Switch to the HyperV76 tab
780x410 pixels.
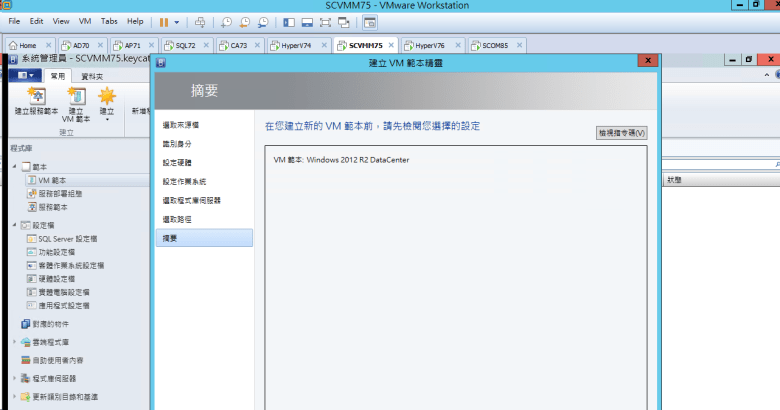[436, 46]
